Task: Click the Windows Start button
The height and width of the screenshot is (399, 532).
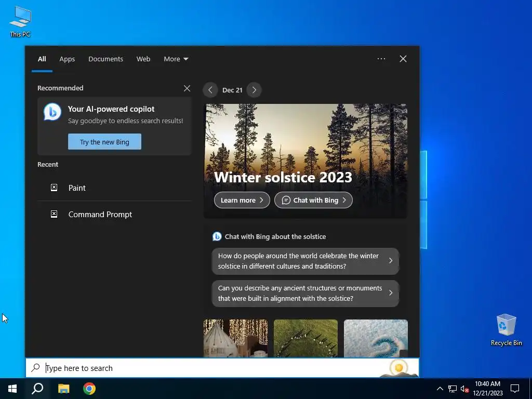Action: coord(12,389)
